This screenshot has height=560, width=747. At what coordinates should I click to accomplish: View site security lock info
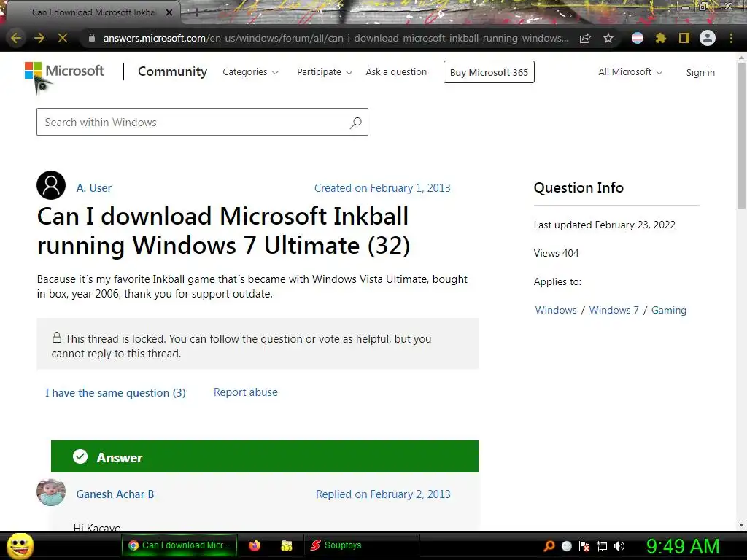click(92, 38)
